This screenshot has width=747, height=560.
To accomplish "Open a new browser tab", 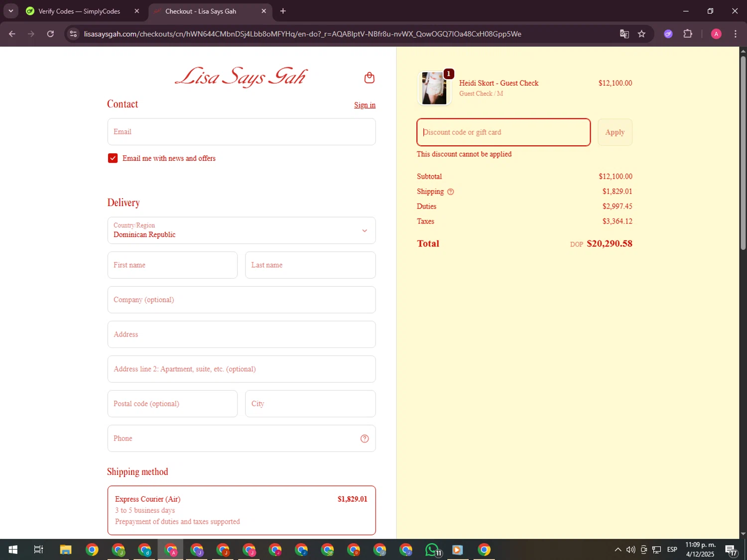I will [283, 11].
